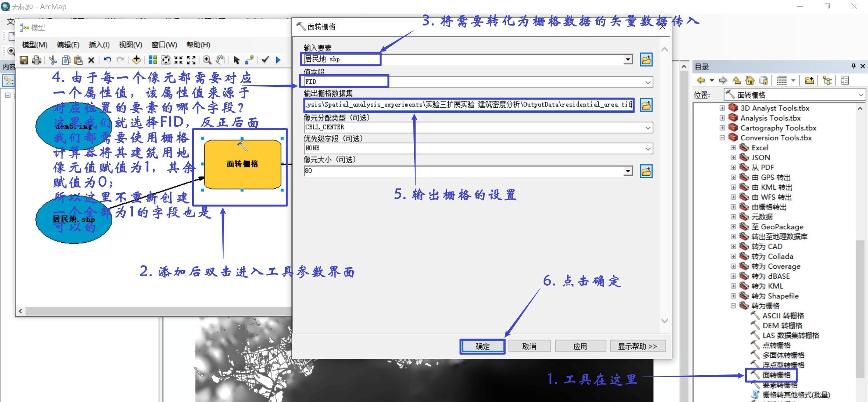Browse for cell size dataset
Viewport: 868px width, 402px height.
(646, 171)
